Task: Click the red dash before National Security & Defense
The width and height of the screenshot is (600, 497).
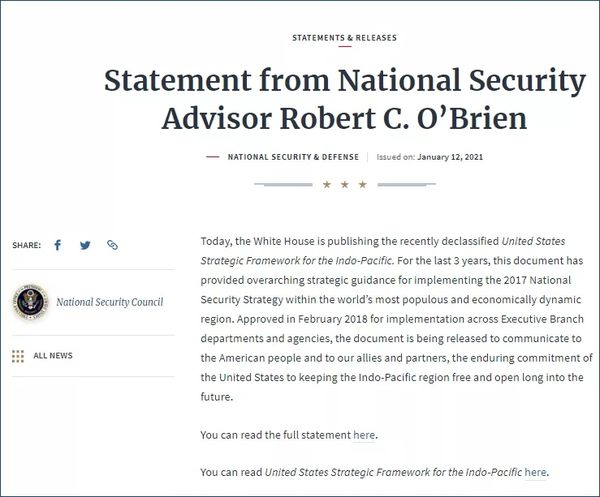Action: (x=212, y=157)
